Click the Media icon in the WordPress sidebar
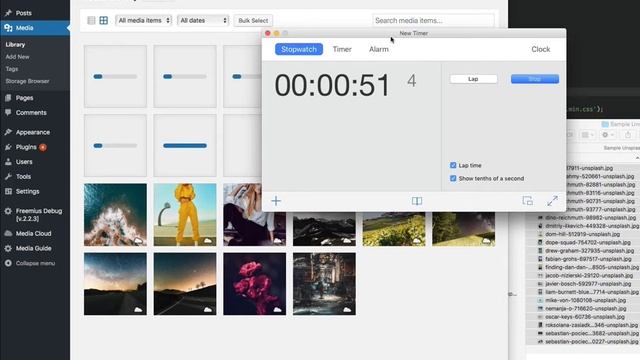The height and width of the screenshot is (360, 640). 8,28
